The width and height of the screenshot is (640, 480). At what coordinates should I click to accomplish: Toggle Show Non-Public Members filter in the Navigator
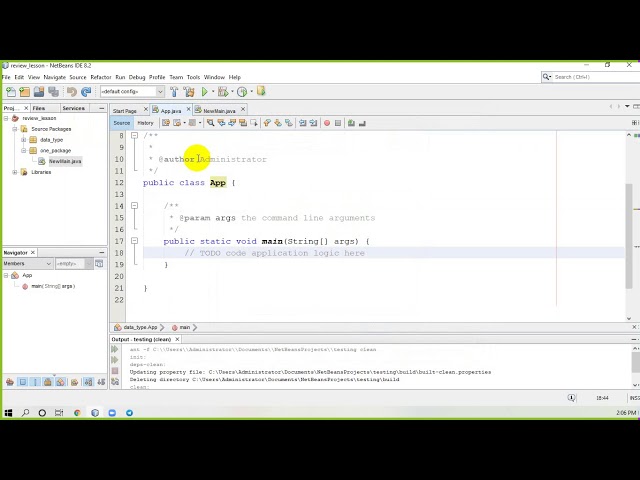click(x=48, y=382)
